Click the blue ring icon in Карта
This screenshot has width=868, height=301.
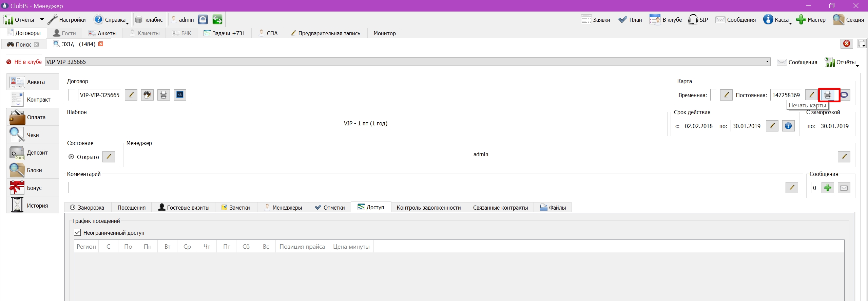[x=844, y=95]
